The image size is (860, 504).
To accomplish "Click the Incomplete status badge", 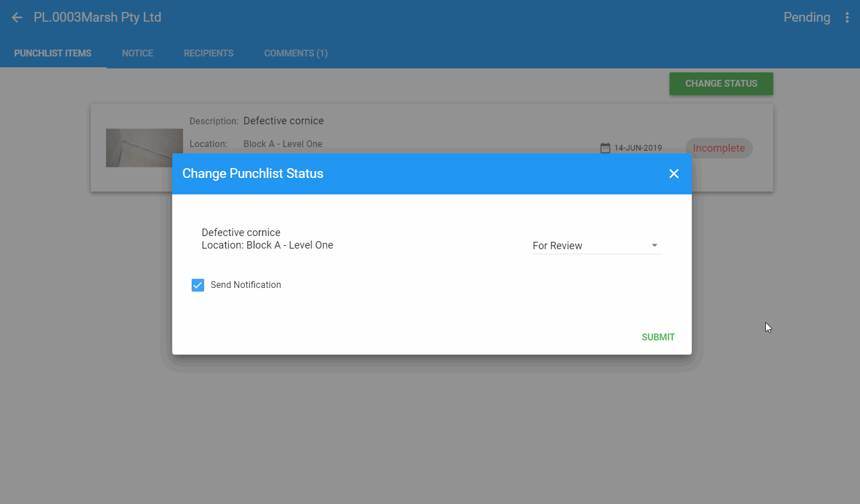I will (x=719, y=148).
